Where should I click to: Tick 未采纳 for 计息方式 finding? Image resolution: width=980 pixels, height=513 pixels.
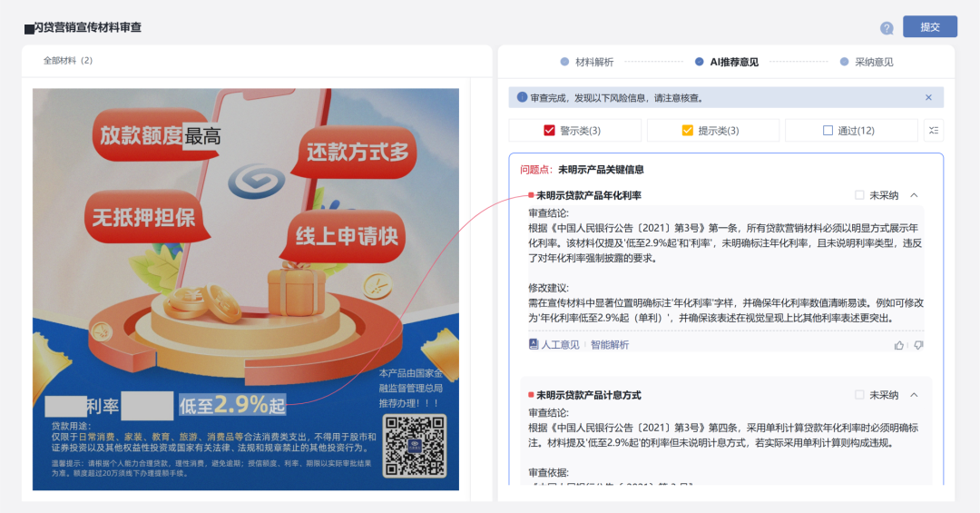coord(859,395)
